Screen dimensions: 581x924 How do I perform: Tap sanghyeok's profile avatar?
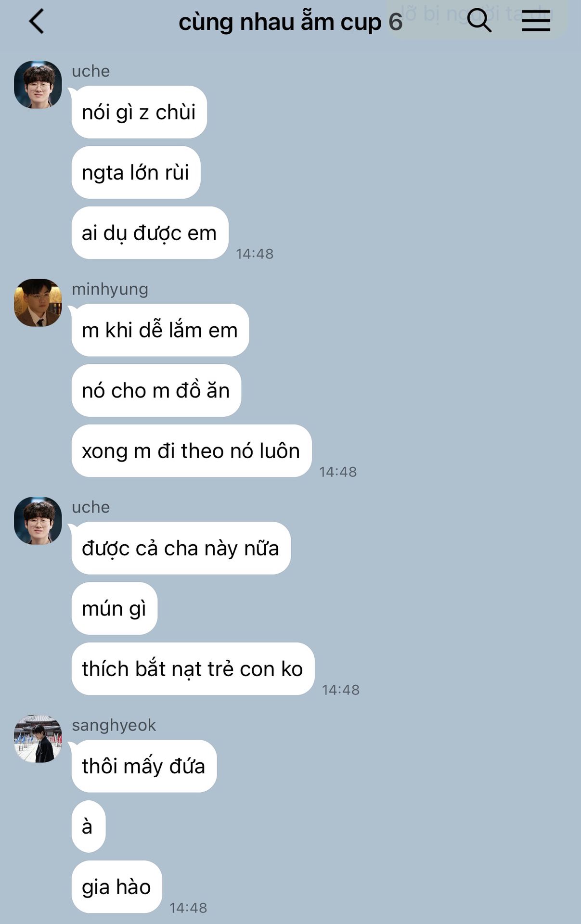pyautogui.click(x=38, y=739)
